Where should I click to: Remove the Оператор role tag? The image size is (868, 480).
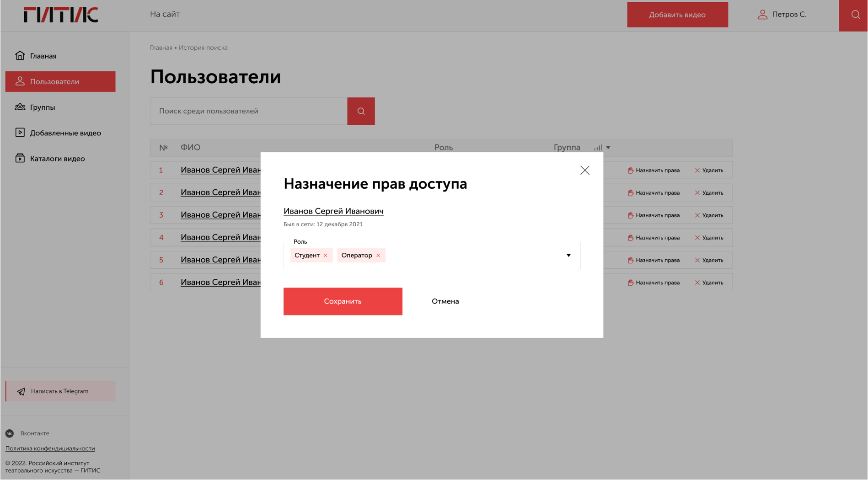tap(378, 256)
